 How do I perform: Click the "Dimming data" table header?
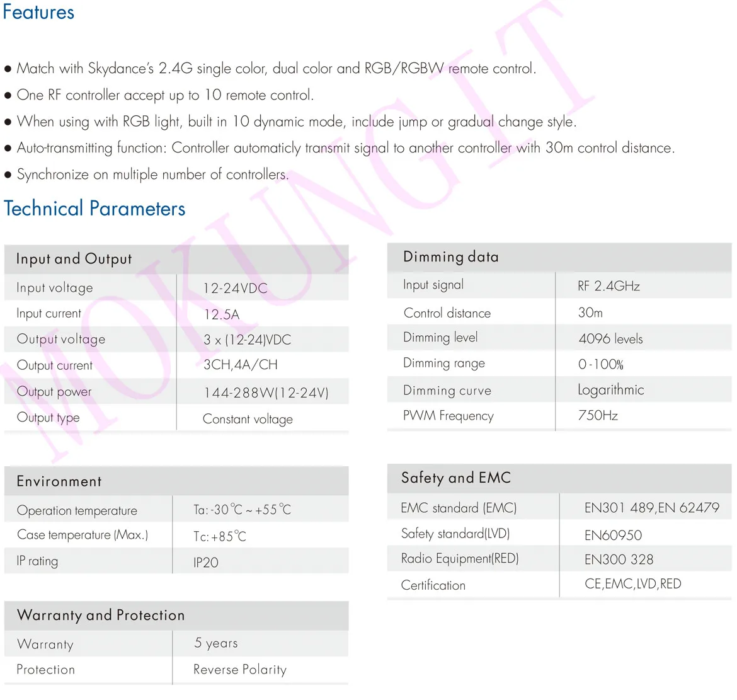click(559, 257)
